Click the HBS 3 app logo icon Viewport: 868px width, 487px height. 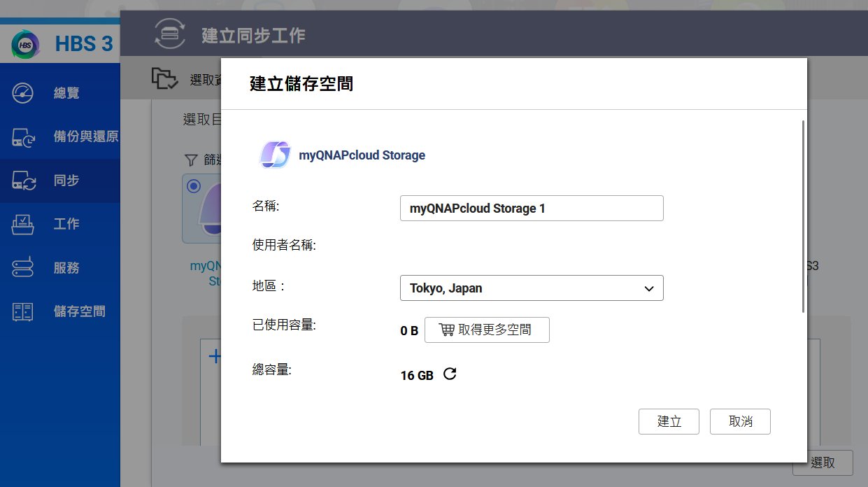click(x=26, y=44)
